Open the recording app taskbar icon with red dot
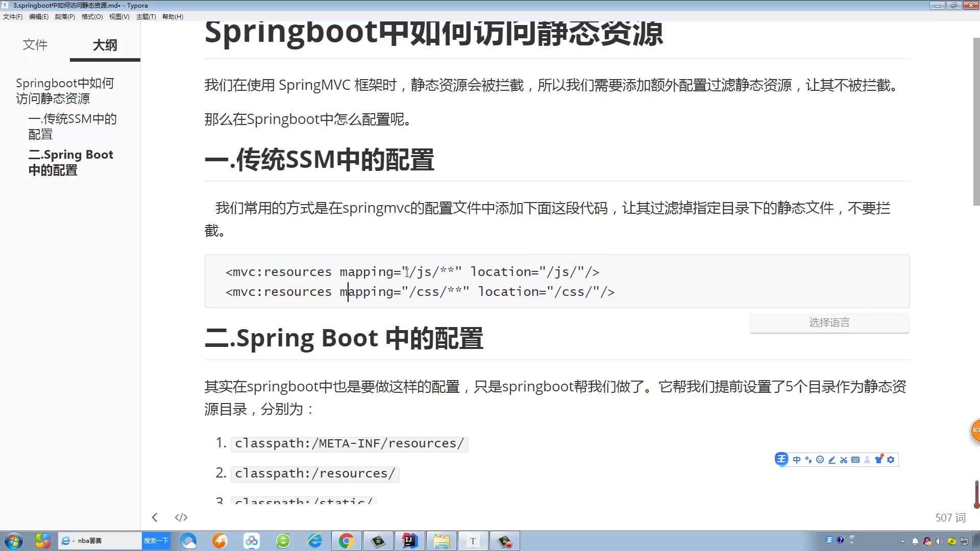Viewport: 980px width, 551px height. [x=505, y=541]
